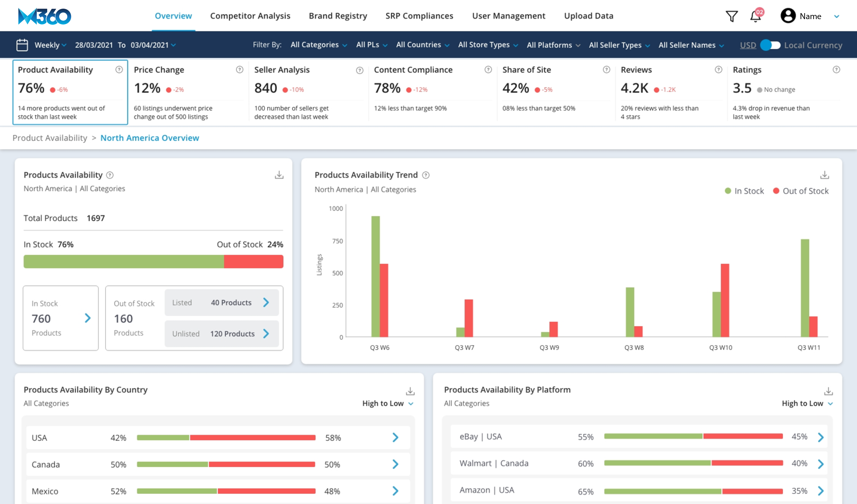Open help icon beside Products Availability Trend
The height and width of the screenshot is (504, 857).
click(426, 175)
